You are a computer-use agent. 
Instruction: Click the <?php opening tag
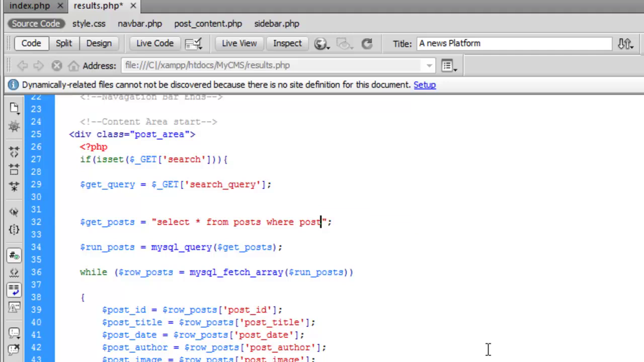[x=94, y=147]
